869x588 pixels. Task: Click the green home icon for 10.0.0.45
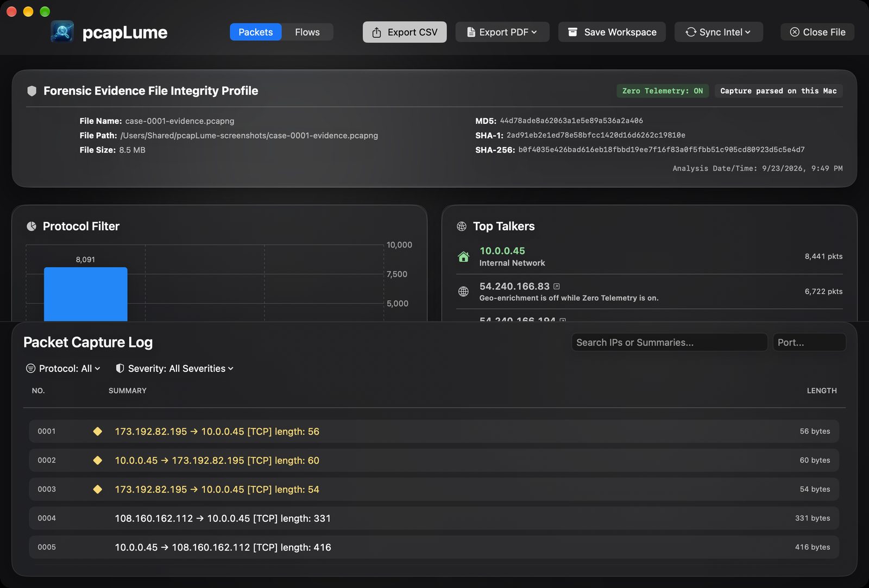click(x=463, y=256)
